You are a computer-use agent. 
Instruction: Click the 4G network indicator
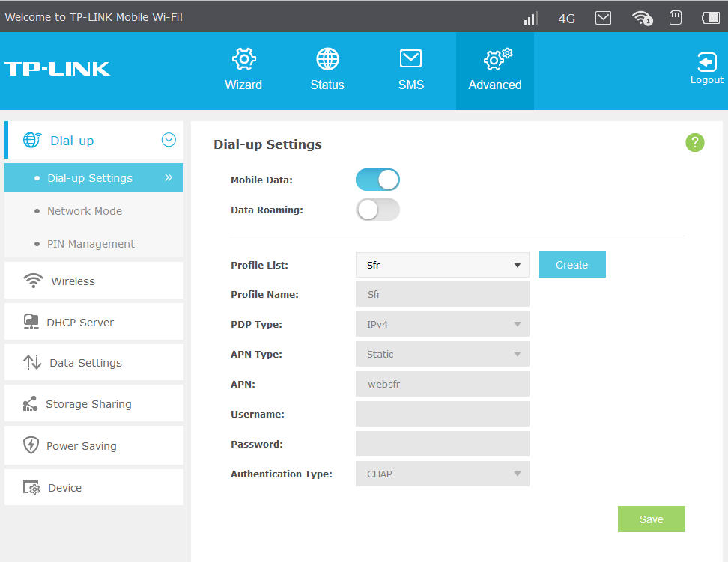pyautogui.click(x=566, y=19)
